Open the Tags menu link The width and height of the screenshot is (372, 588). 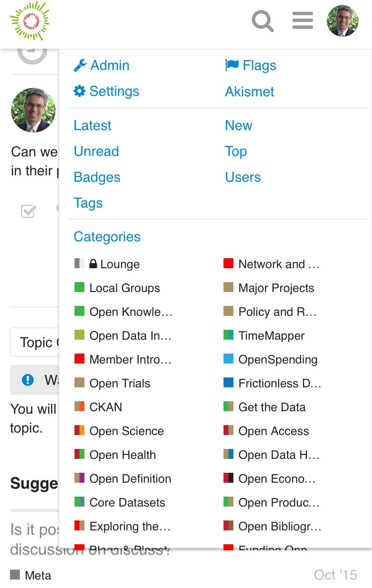click(x=88, y=203)
